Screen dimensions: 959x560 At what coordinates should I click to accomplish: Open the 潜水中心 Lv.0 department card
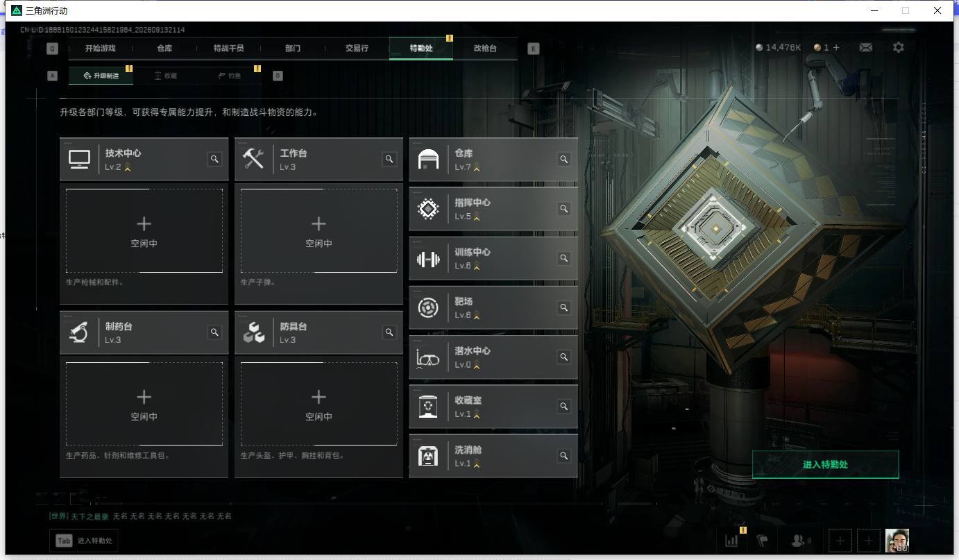tap(493, 357)
